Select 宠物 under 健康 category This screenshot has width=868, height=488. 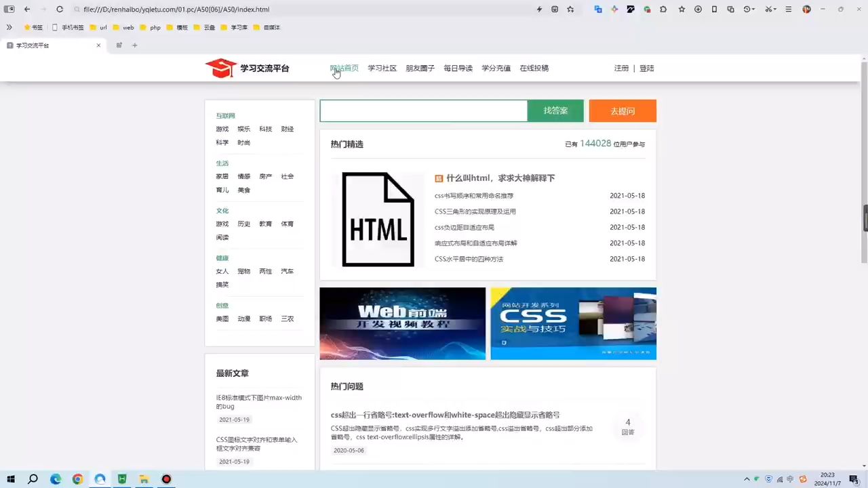[243, 271]
